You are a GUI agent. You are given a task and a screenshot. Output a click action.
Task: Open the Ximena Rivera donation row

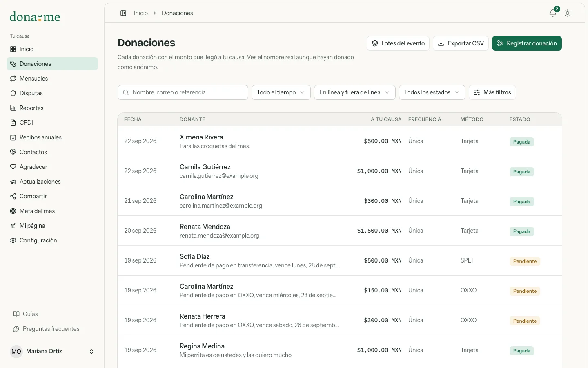(x=340, y=141)
